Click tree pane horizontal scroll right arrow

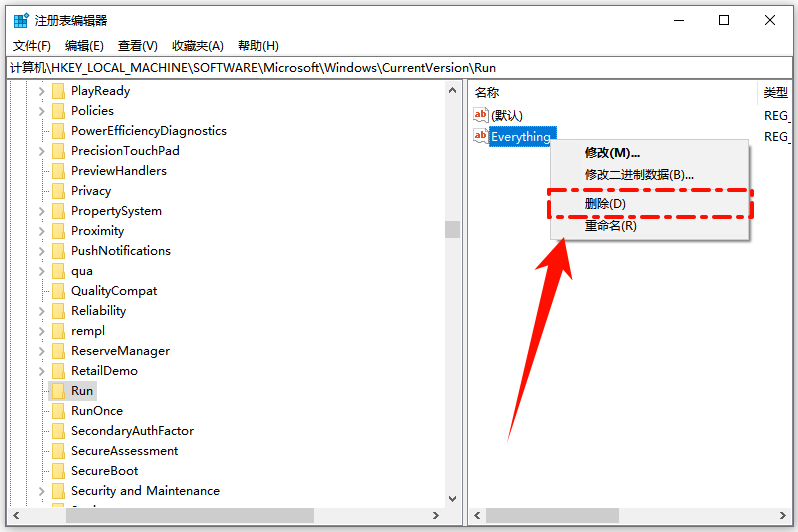pos(436,515)
